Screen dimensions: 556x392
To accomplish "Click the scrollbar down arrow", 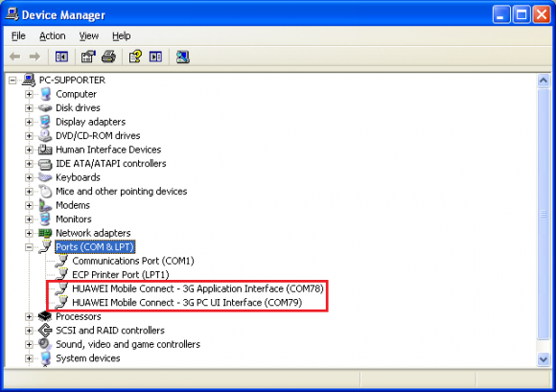I will [x=544, y=359].
